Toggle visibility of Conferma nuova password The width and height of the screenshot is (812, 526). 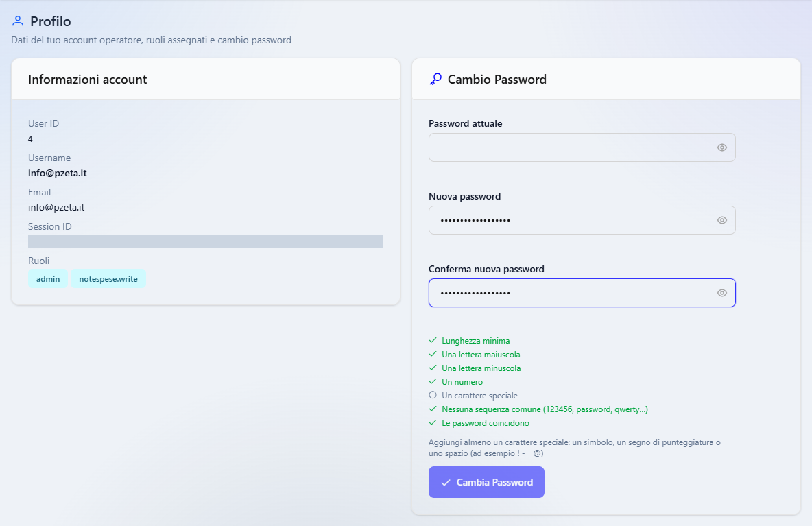[x=722, y=293]
